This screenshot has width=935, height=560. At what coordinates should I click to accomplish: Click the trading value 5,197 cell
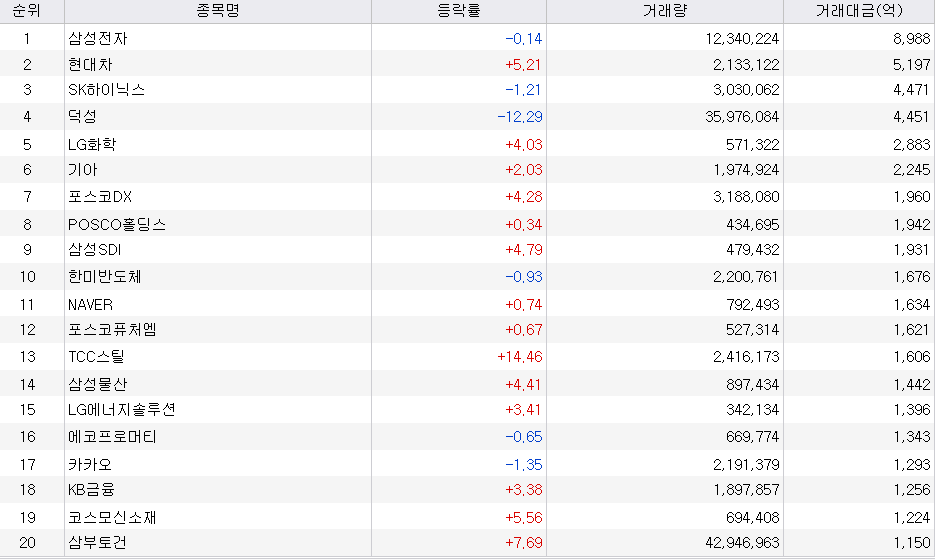(x=912, y=65)
